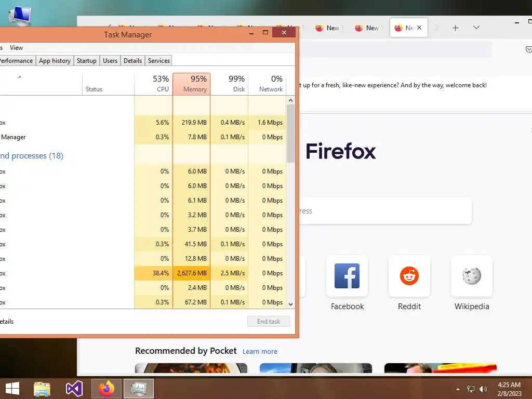Switch to the Services tab

coord(159,61)
